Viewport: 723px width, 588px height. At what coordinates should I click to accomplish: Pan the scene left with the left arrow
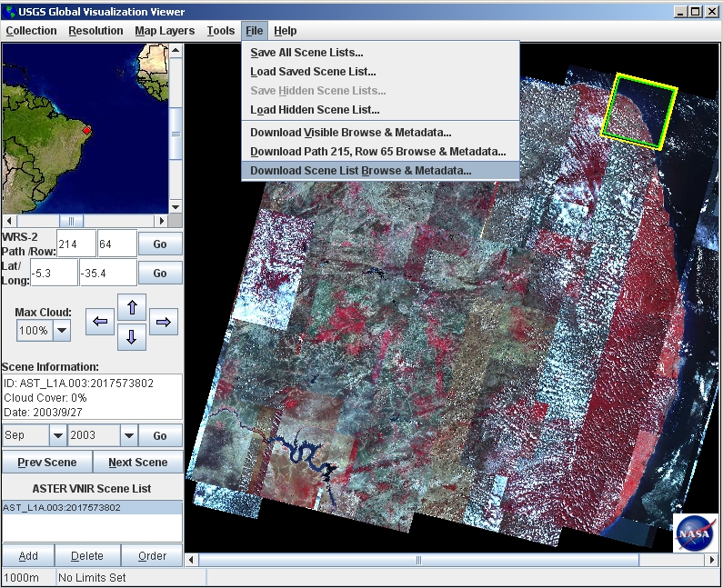pos(100,322)
